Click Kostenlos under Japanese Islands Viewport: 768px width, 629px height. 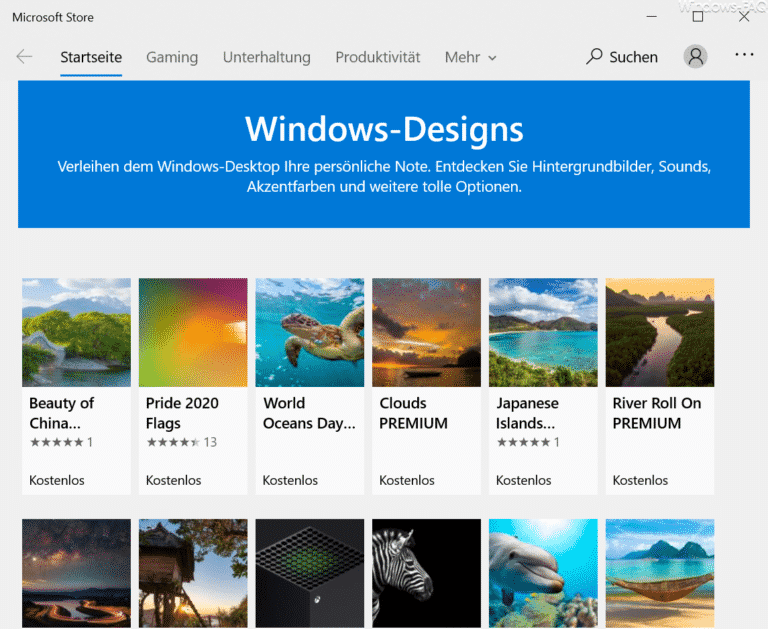click(524, 481)
